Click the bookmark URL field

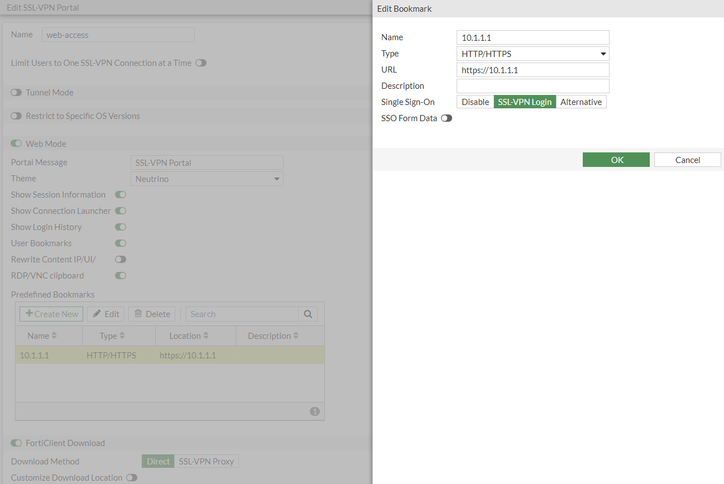click(533, 70)
